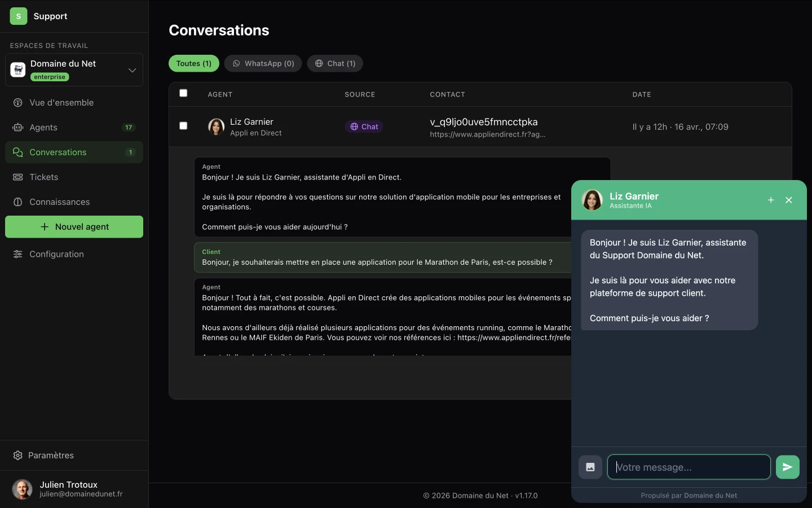Focus the Votre message input field
This screenshot has height=508, width=812.
(x=689, y=467)
